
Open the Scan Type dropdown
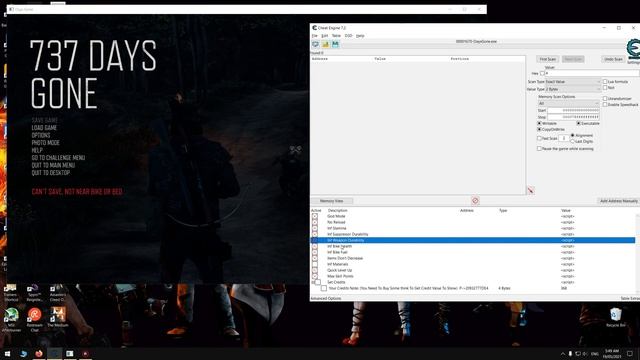(573, 82)
